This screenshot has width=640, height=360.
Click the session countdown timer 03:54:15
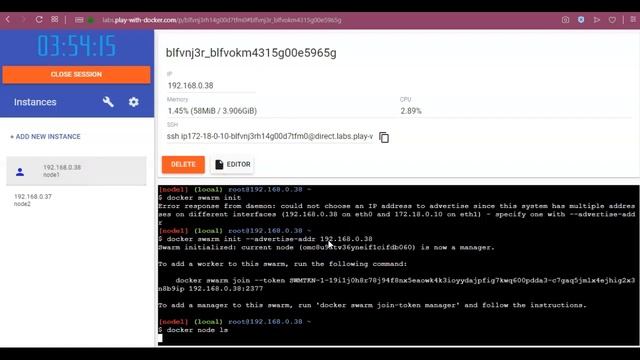pyautogui.click(x=77, y=46)
